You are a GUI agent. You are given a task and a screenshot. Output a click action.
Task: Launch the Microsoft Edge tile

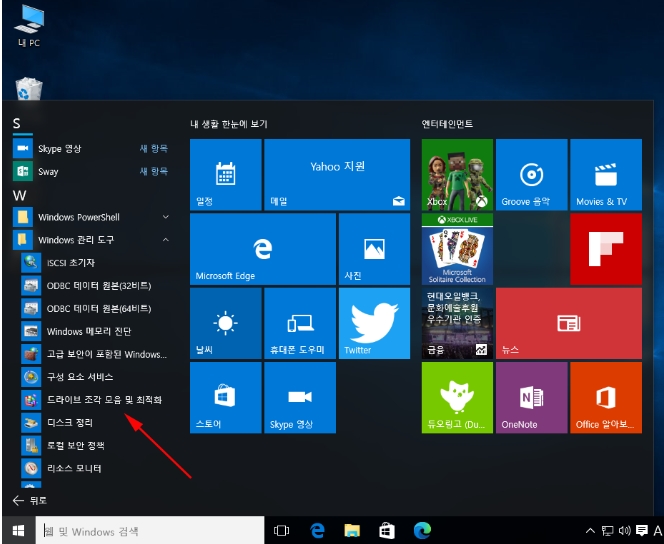[x=263, y=249]
